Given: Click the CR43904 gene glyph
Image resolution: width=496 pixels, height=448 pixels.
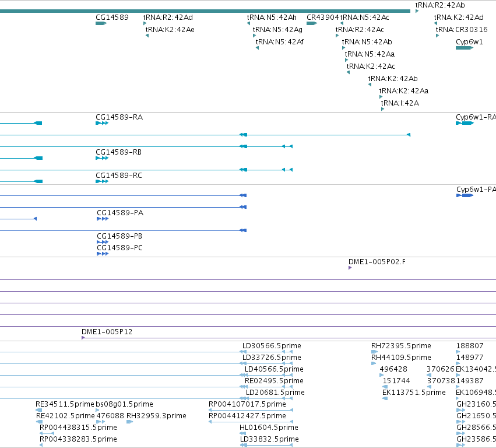Looking at the screenshot, I should pyautogui.click(x=312, y=23).
